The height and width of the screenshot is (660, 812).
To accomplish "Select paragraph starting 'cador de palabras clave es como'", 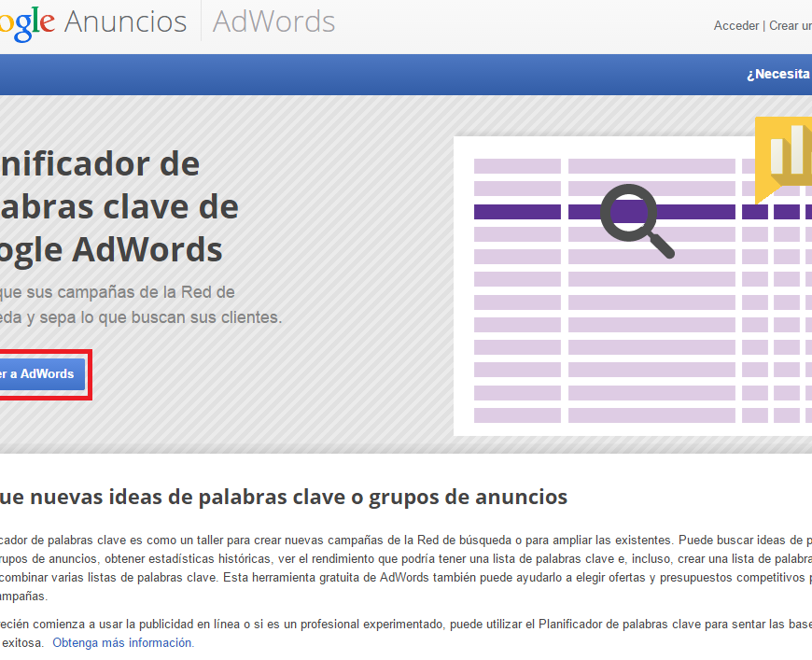I will (406, 569).
